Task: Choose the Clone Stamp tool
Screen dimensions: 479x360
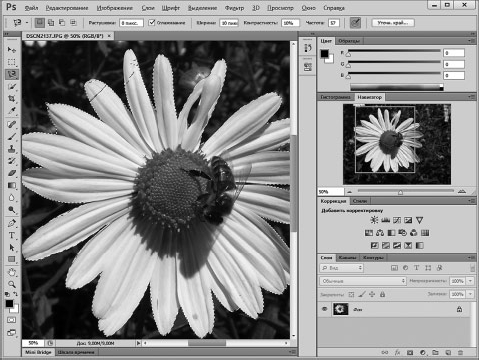Action: (12, 149)
